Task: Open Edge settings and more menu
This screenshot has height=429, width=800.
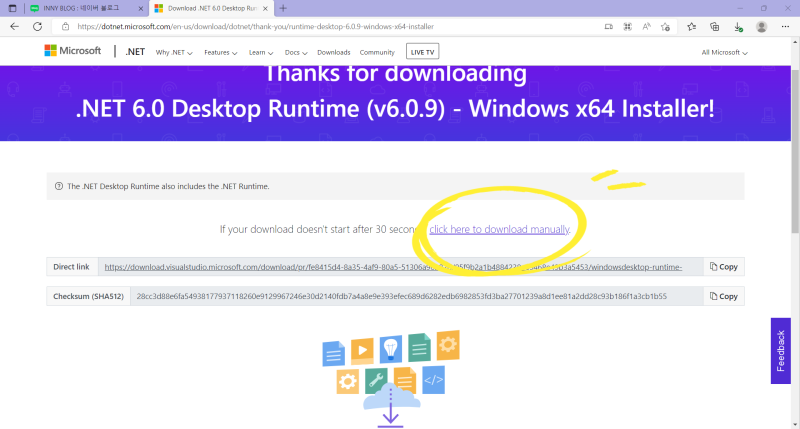Action: [785, 27]
